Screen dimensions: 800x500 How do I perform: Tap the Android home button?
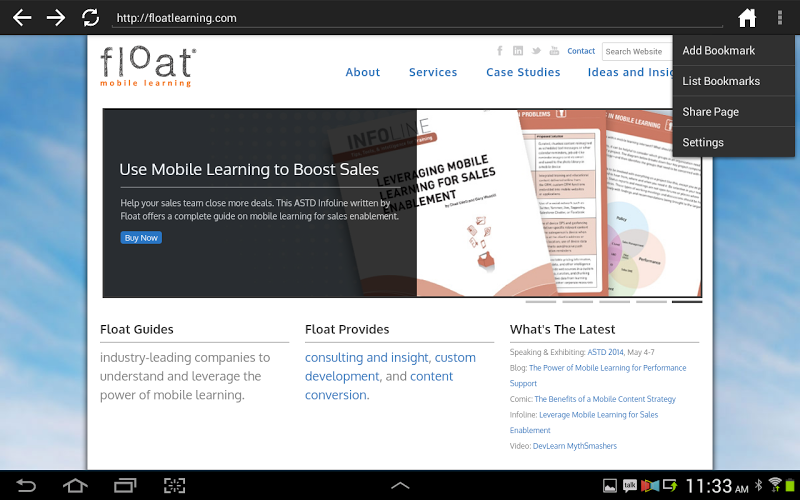[75, 485]
